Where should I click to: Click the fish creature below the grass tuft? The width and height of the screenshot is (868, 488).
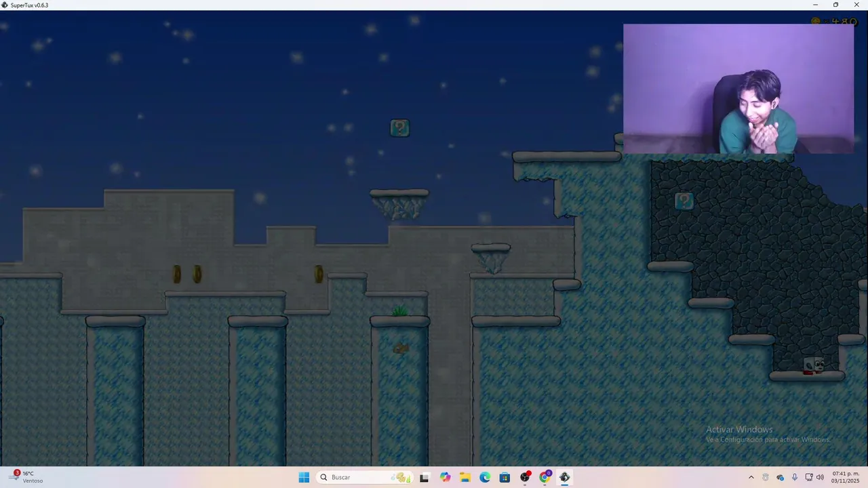pyautogui.click(x=401, y=348)
